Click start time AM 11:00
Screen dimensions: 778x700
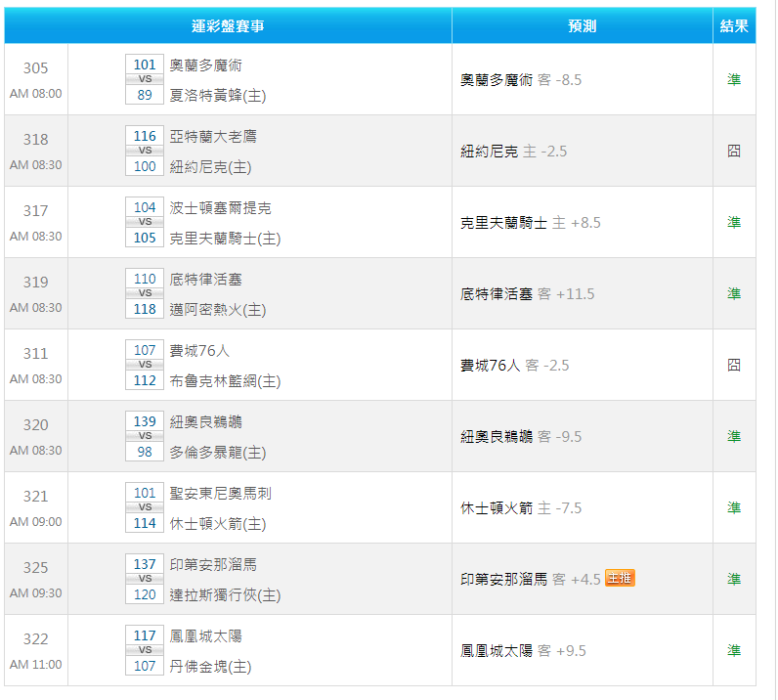36,665
